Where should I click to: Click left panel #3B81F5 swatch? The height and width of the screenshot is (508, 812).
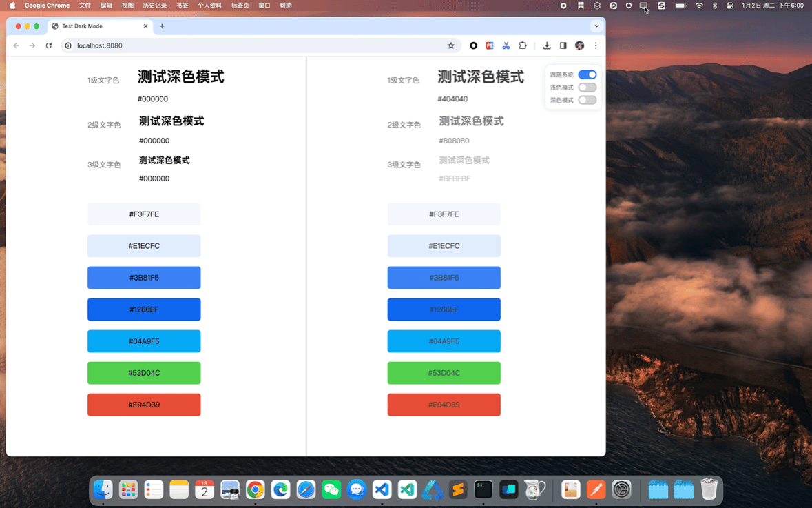tap(144, 278)
